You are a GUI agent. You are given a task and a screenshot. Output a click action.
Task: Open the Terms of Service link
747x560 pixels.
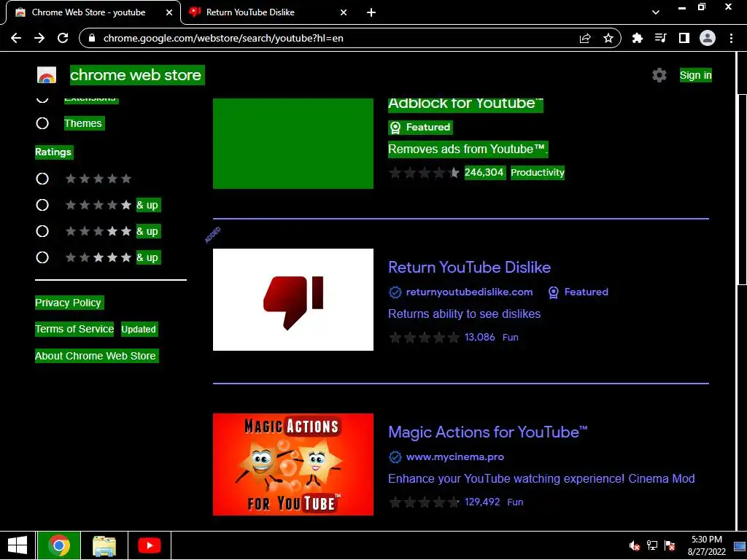pyautogui.click(x=74, y=329)
